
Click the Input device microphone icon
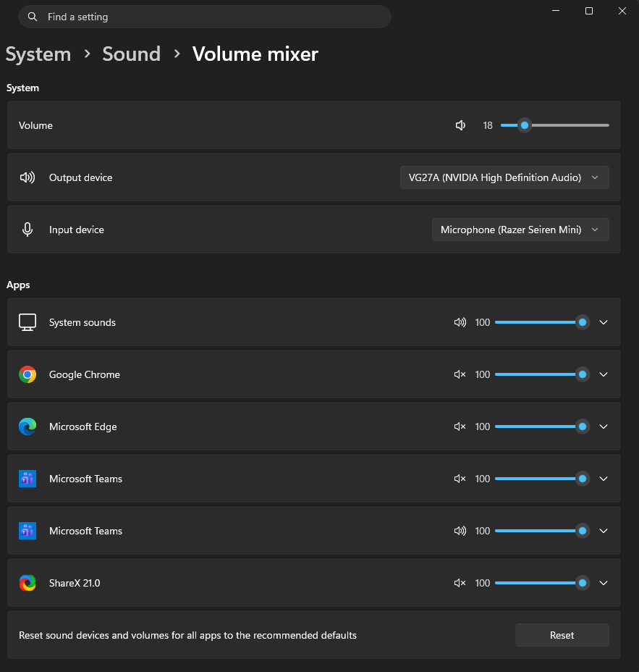[27, 230]
